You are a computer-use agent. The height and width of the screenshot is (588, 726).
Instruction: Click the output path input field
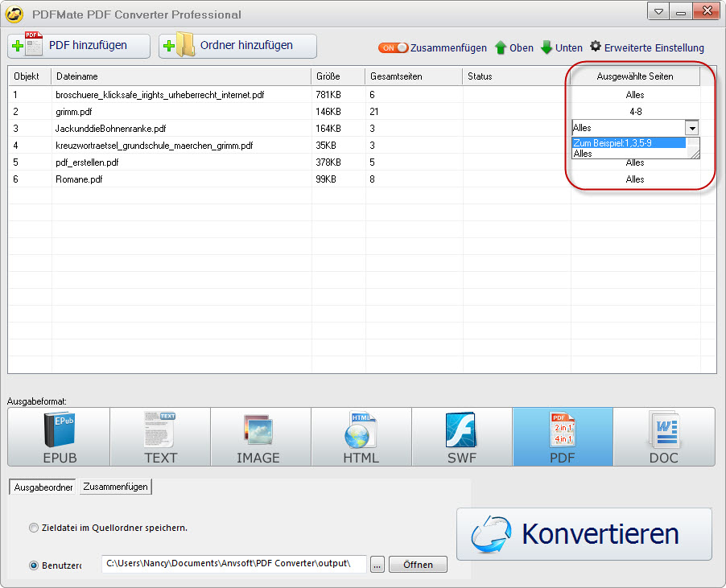[234, 564]
